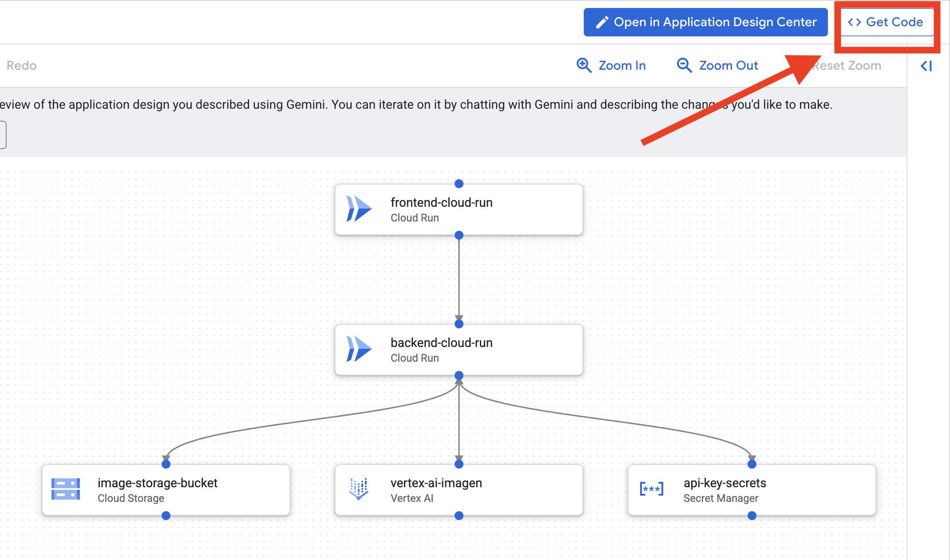Select the vertex-ai-imagen node label
This screenshot has height=560, width=950.
(x=436, y=483)
